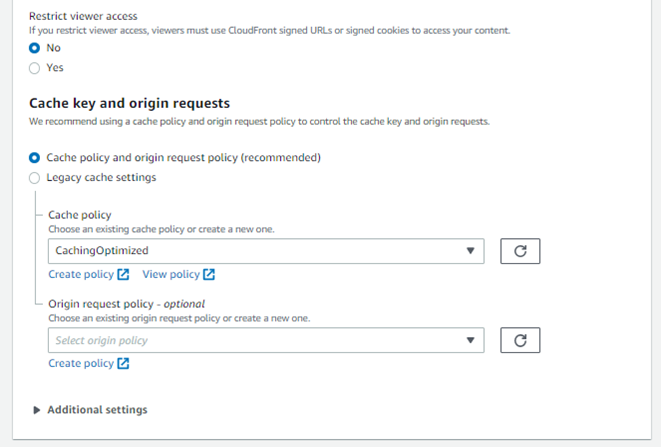Viewport: 661px width, 447px height.
Task: Open the CachingOptimized cache policy dropdown
Action: 265,251
